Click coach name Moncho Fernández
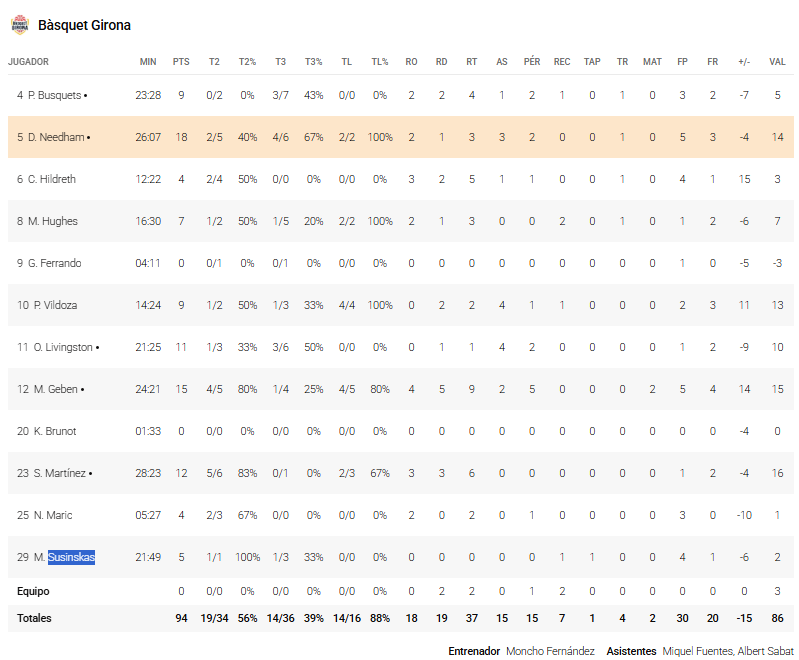Viewport: 799px width, 660px height. pyautogui.click(x=548, y=651)
